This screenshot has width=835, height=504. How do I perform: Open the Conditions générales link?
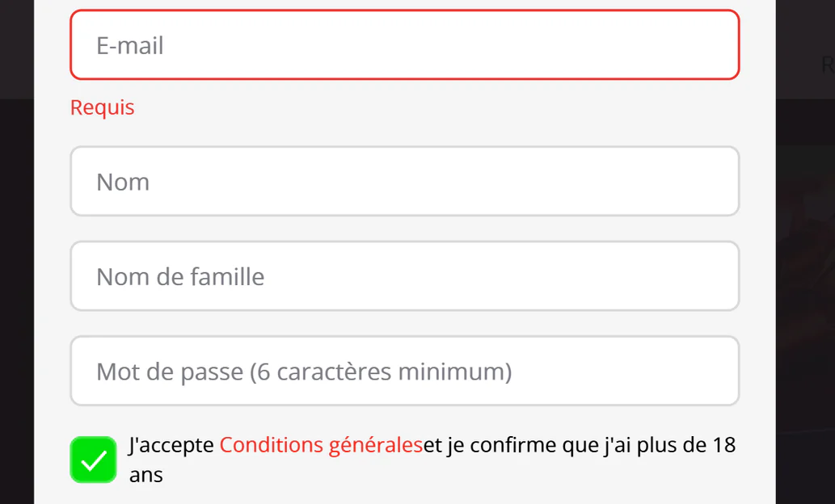pyautogui.click(x=321, y=445)
